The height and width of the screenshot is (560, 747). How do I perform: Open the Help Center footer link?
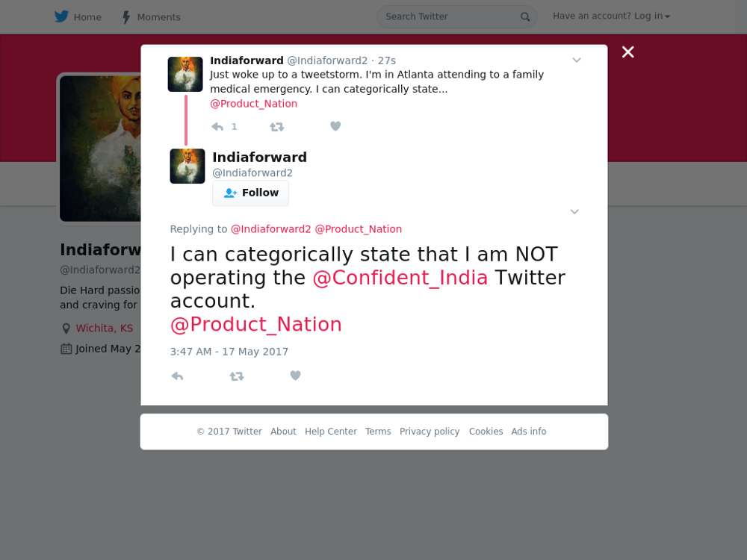pos(331,432)
